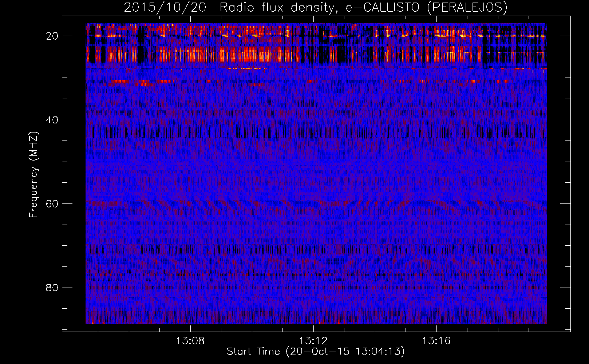Click the 'Start Time (20-Oct-15 13:04:13)' label
The image size is (589, 364).
(316, 352)
